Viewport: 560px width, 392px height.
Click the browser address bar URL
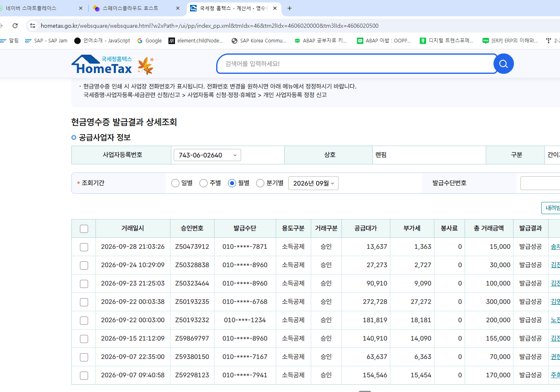point(210,26)
